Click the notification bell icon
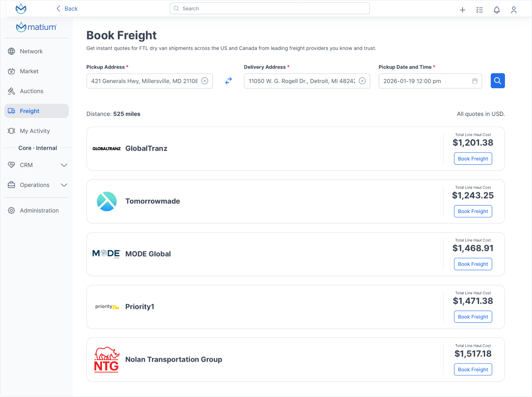 click(x=497, y=10)
